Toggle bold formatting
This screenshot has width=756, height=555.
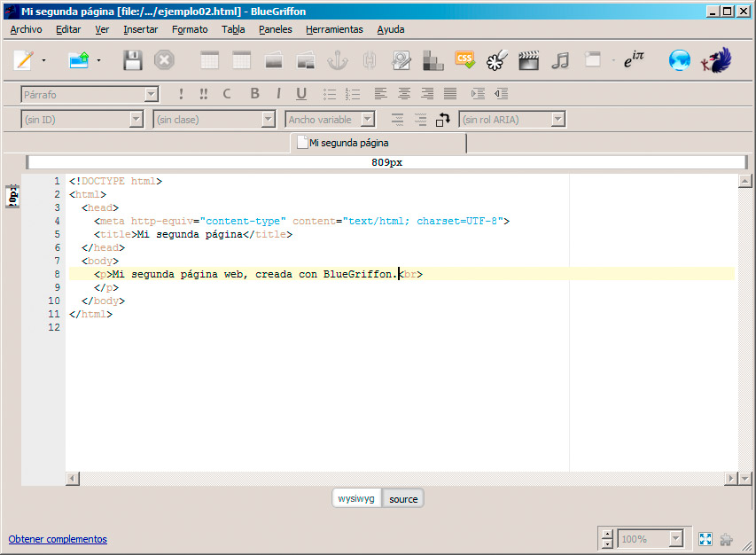point(254,94)
